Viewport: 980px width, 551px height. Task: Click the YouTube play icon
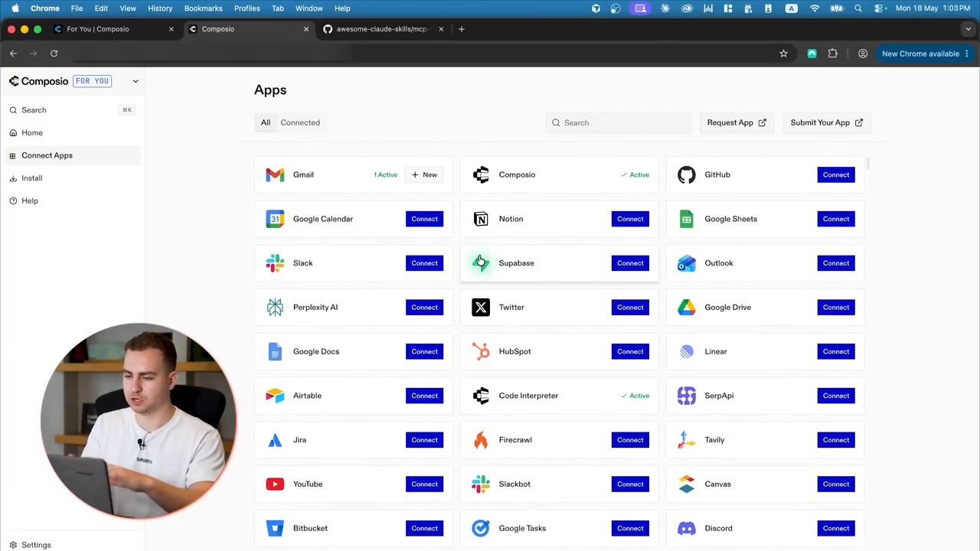275,484
